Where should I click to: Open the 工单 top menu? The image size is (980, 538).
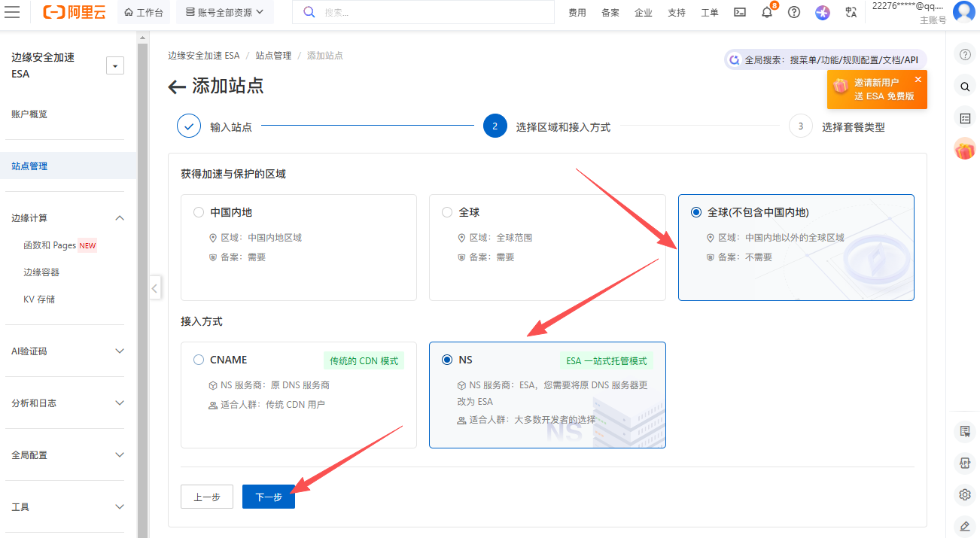tap(710, 13)
